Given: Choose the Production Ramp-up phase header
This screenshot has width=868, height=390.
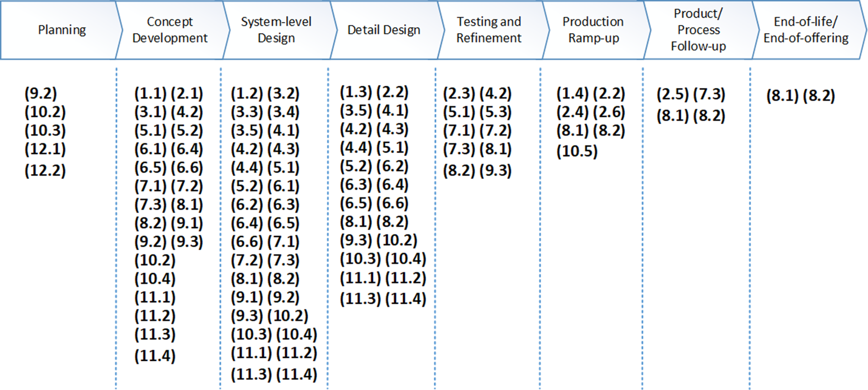Looking at the screenshot, I should 593,30.
